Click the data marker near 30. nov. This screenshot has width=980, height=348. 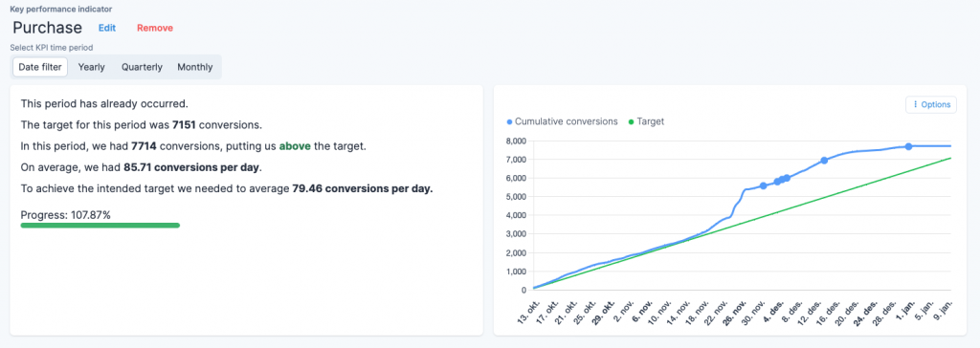coord(763,186)
